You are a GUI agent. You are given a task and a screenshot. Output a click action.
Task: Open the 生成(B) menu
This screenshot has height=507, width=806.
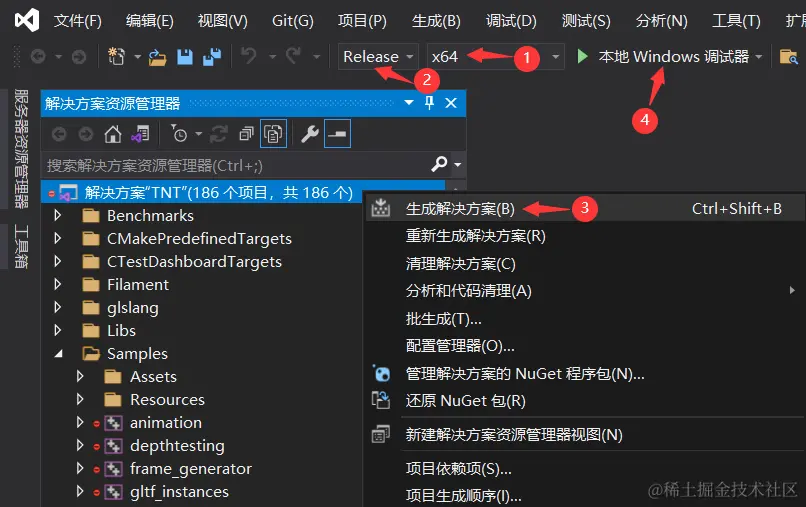(436, 21)
